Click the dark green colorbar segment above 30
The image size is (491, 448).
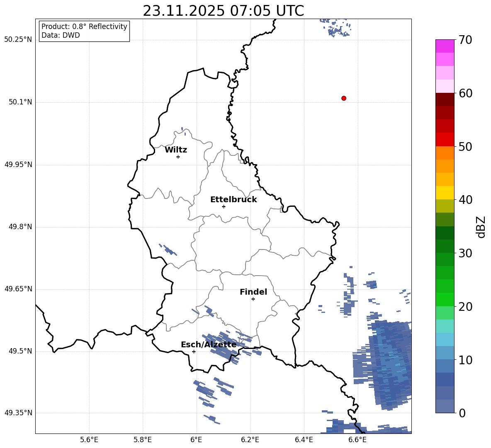pos(445,246)
